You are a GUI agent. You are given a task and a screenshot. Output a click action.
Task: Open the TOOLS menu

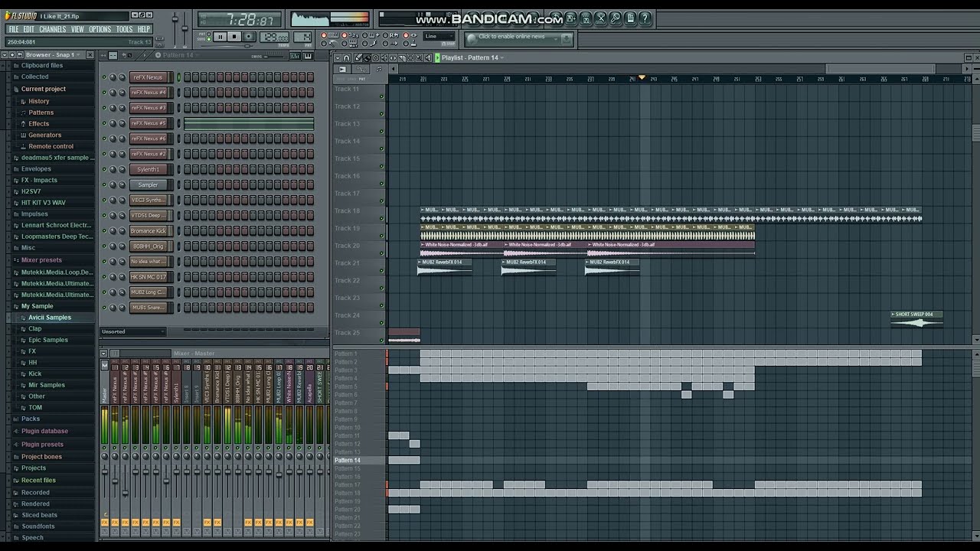124,29
